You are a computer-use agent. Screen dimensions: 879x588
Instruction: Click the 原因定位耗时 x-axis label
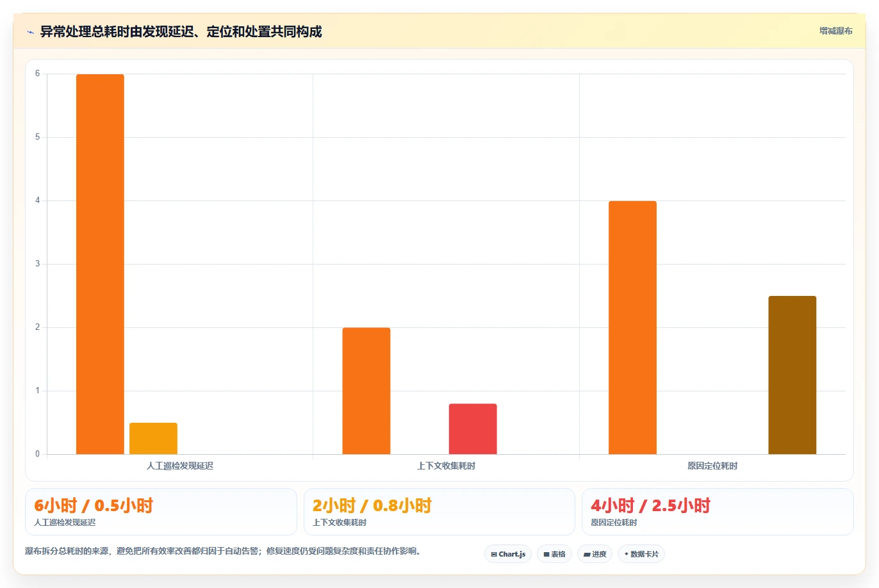tap(712, 466)
